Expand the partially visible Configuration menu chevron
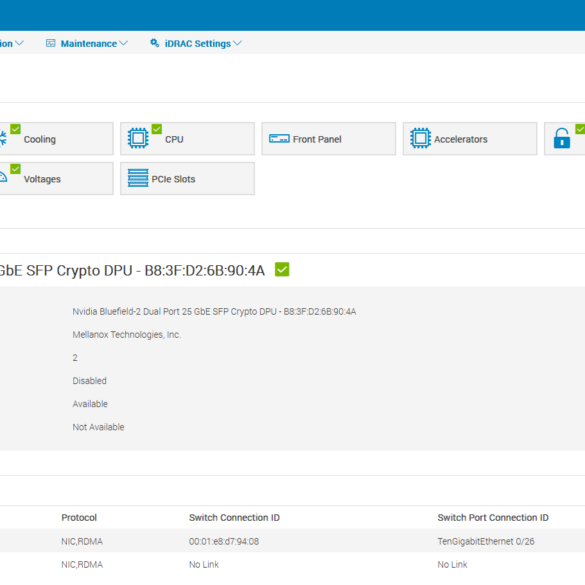585x585 pixels. (x=19, y=43)
